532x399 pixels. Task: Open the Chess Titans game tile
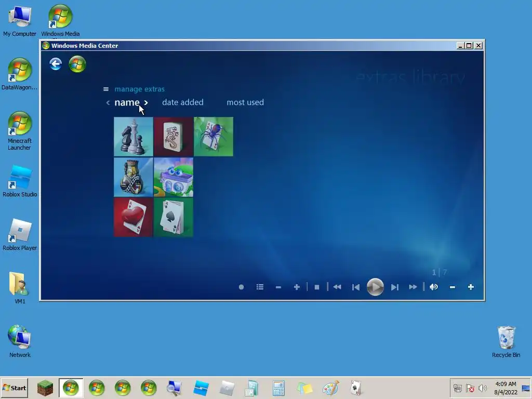tap(134, 137)
